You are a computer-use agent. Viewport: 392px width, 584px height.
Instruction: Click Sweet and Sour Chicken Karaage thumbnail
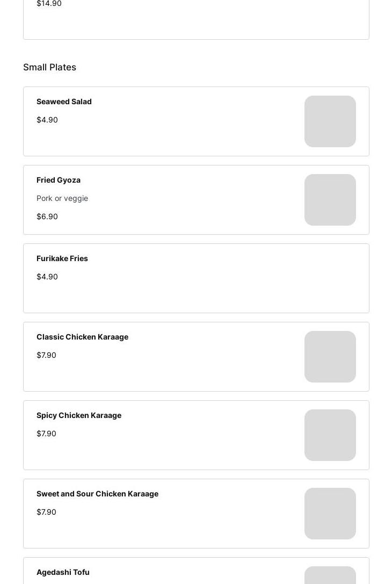[x=330, y=514]
